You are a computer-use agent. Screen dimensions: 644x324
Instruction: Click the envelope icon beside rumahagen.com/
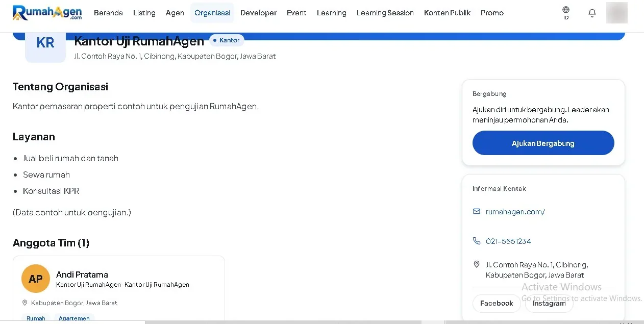coord(477,211)
